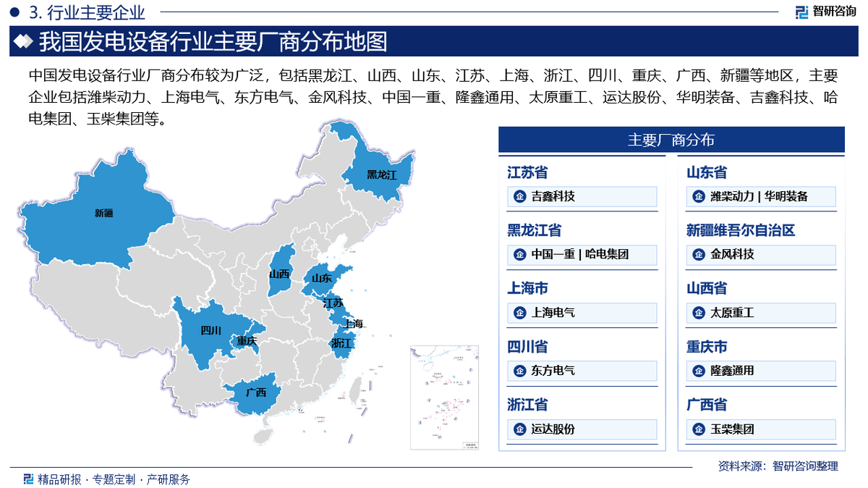Click the 3. 行业主要企业 section heading
This screenshot has height=488, width=868.
click(x=88, y=12)
